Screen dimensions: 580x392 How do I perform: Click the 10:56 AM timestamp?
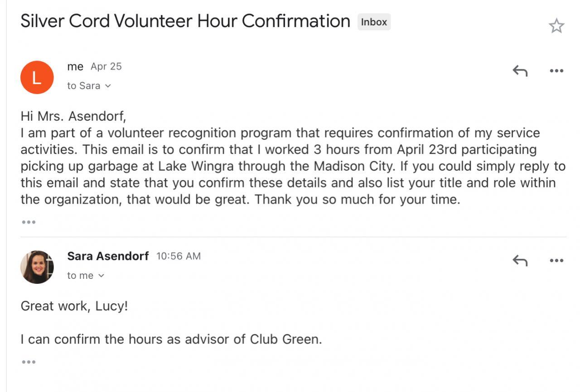pos(178,256)
